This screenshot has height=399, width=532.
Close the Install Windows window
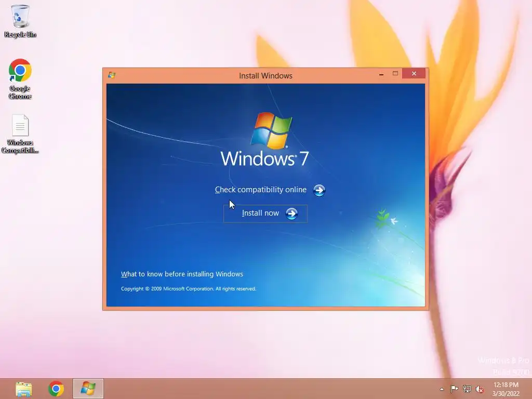pos(414,73)
